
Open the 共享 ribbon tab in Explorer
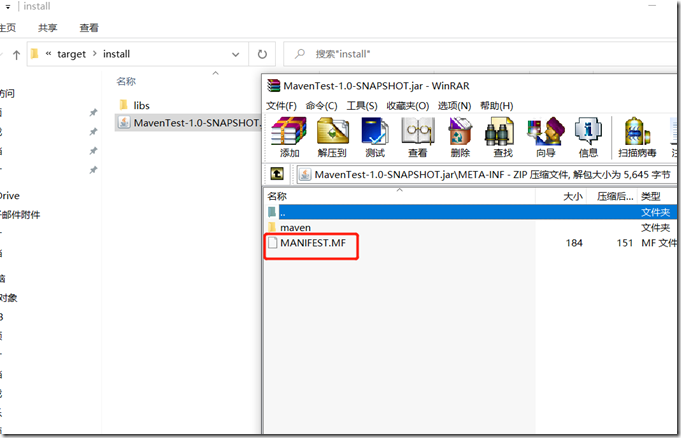click(47, 28)
